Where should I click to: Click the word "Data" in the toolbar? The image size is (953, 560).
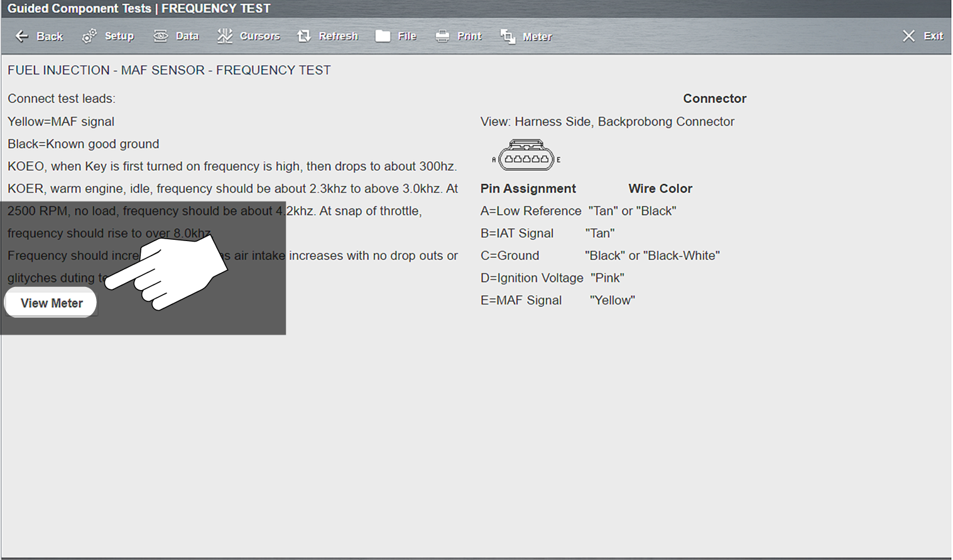point(187,36)
